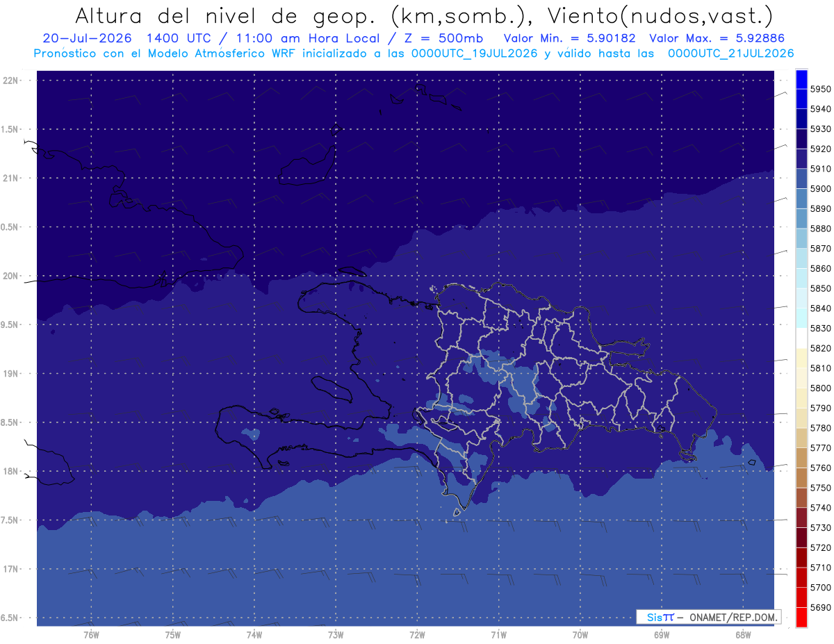Click the '69W' longitude label
The height and width of the screenshot is (644, 834).
(662, 634)
